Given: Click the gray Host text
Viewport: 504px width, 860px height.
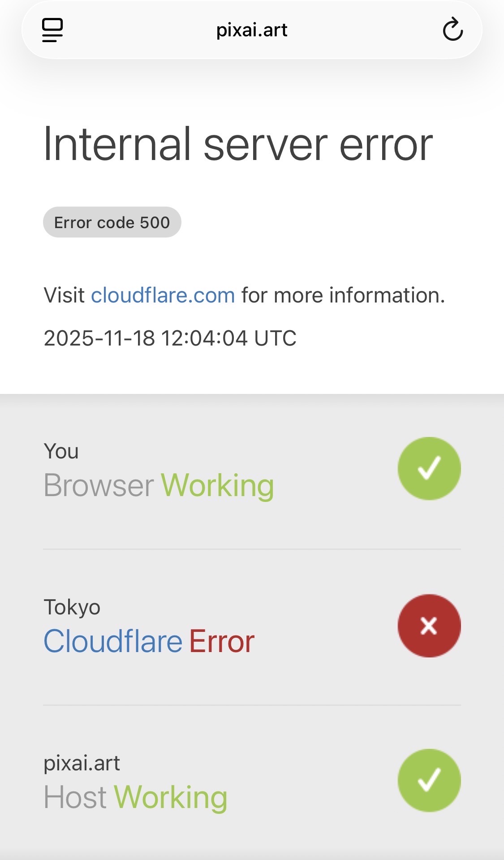Looking at the screenshot, I should click(x=75, y=797).
